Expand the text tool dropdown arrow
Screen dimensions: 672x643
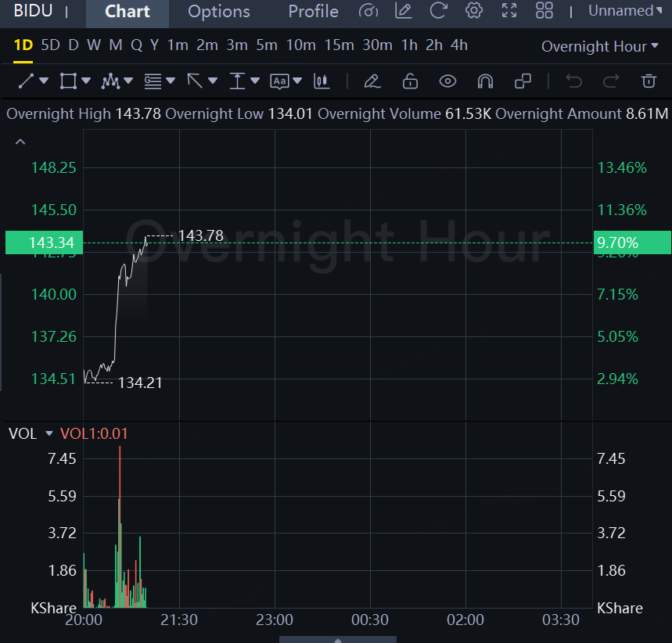click(x=297, y=81)
